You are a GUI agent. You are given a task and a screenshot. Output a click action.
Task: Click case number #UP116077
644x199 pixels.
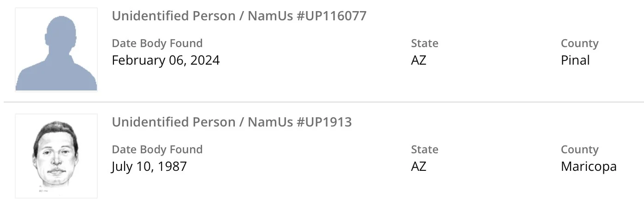click(x=331, y=16)
